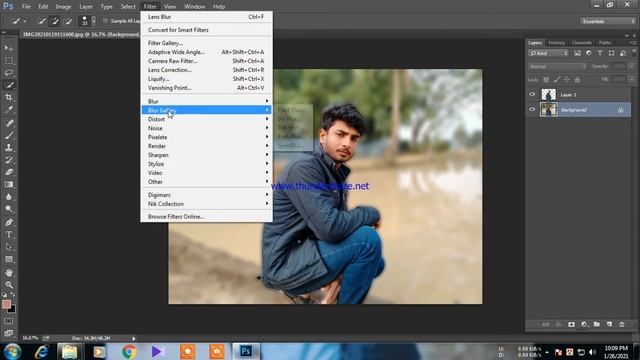Toggle adjustment layer filter
The image size is (640, 360).
589,53
